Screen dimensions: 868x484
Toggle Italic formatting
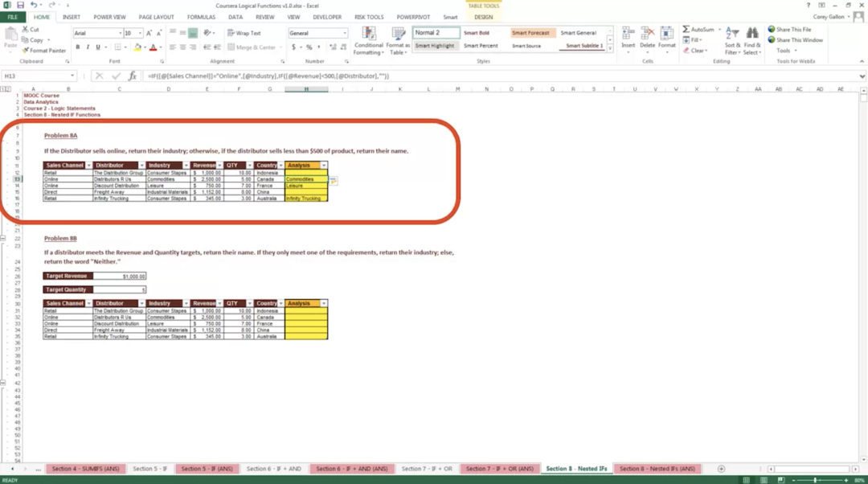[x=88, y=47]
